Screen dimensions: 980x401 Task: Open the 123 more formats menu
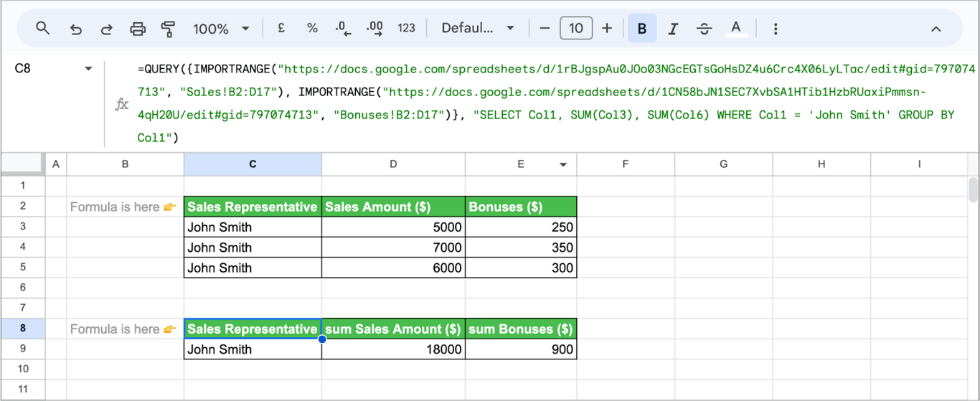tap(406, 29)
